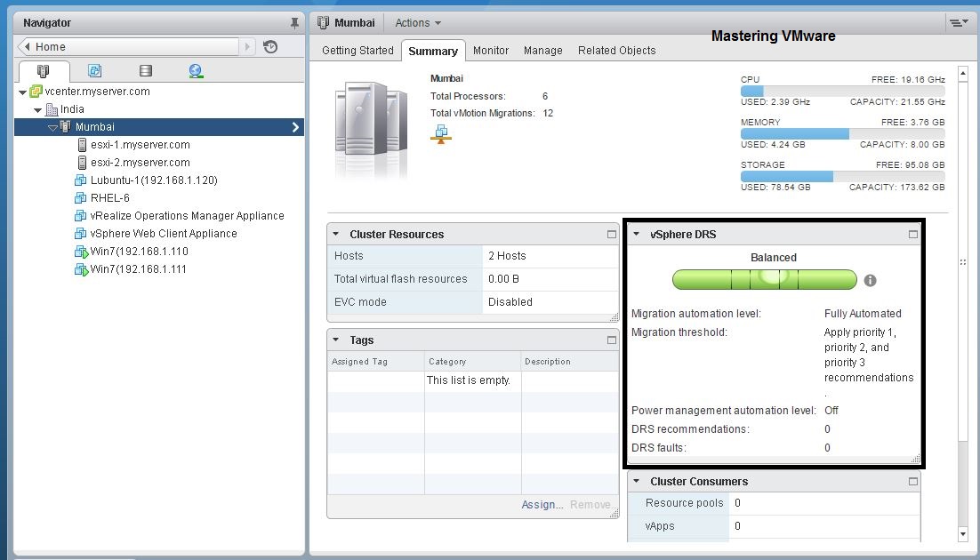This screenshot has height=560, width=980.
Task: Collapse the Cluster Consumers section
Action: point(636,481)
